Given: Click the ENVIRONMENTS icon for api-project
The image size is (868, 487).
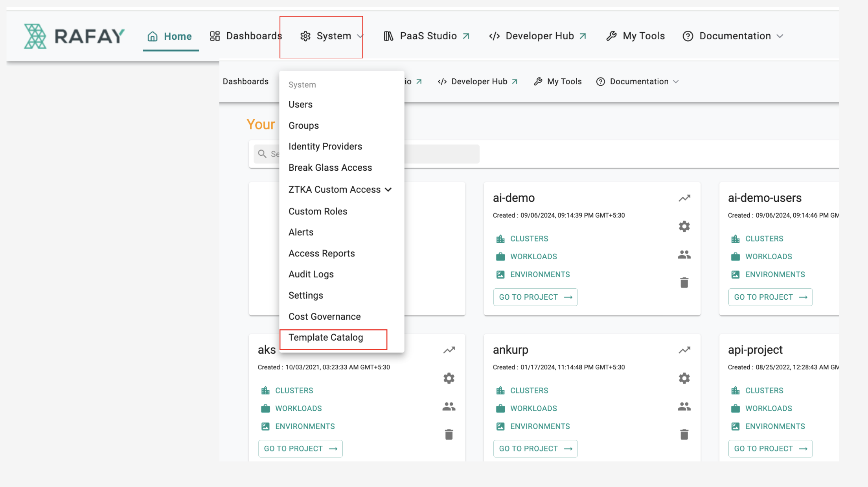Looking at the screenshot, I should point(736,426).
